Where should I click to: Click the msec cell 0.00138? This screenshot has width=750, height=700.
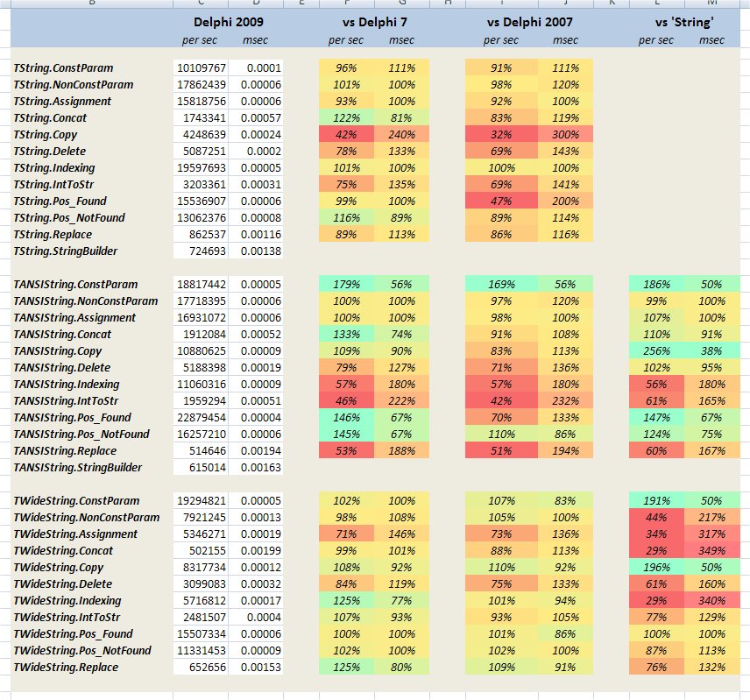coord(256,251)
